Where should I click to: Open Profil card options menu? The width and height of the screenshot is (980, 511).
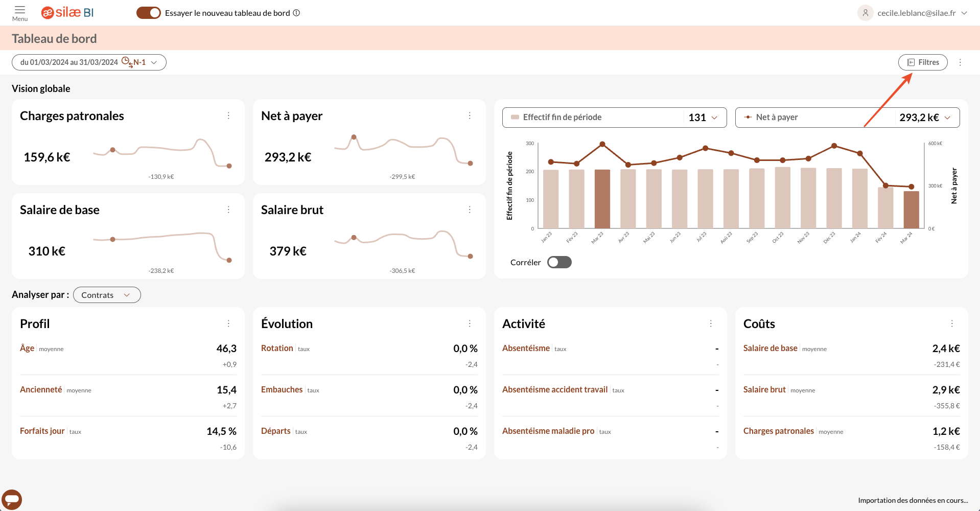[x=228, y=323]
